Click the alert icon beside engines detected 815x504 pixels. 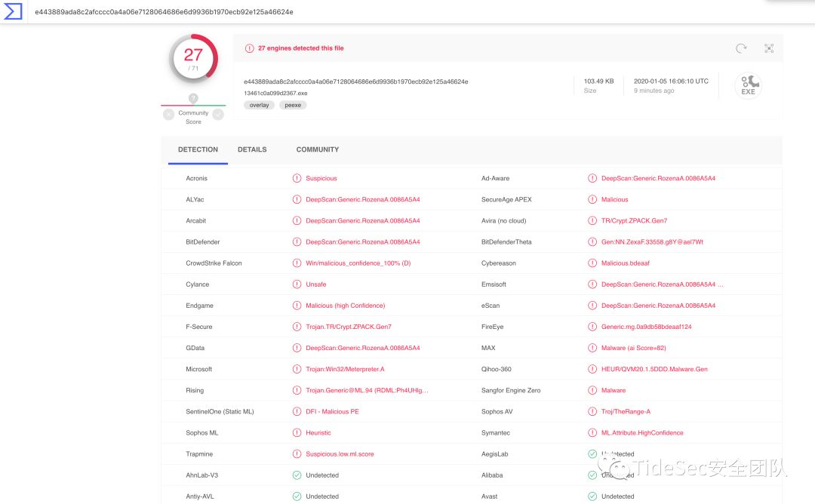click(250, 48)
